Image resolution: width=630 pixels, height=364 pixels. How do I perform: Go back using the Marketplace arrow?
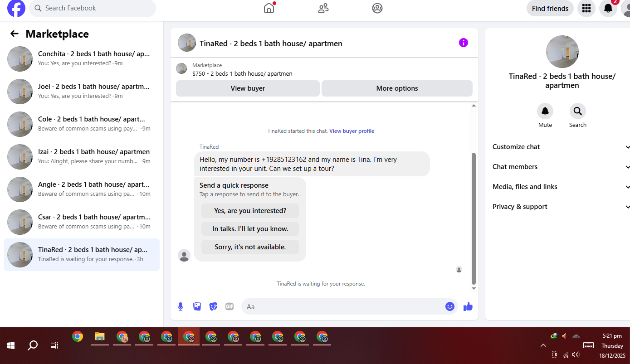click(15, 34)
